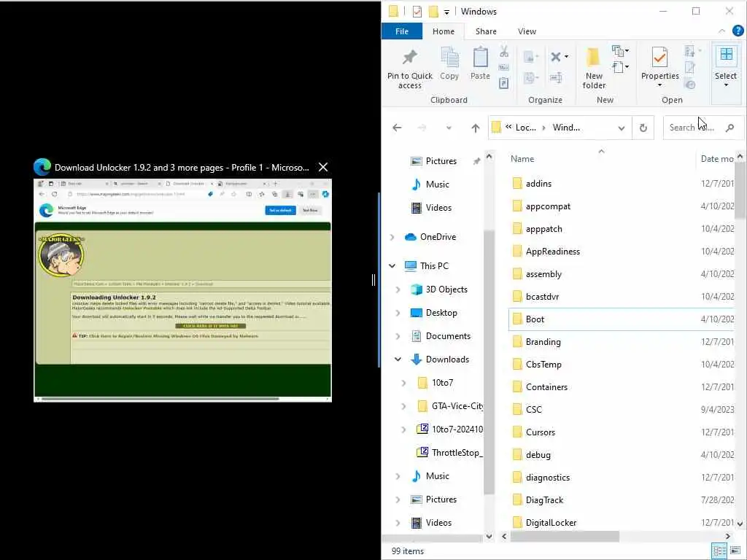Click the Wind... breadcrumb in address bar
This screenshot has height=560, width=747.
566,128
